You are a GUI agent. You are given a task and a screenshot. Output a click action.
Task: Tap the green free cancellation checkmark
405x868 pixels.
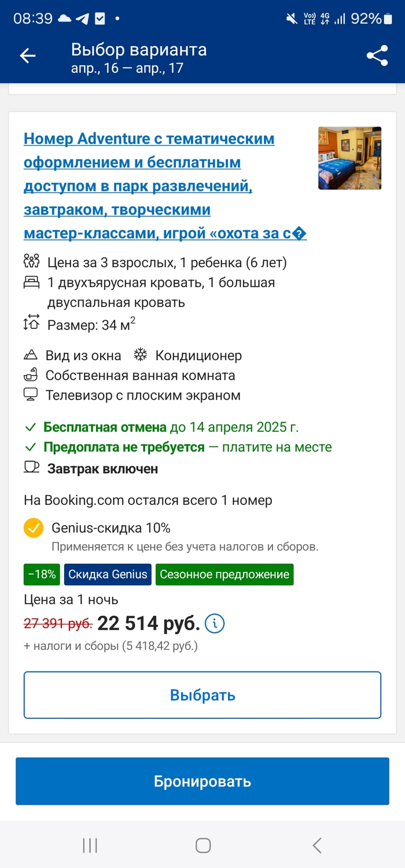(31, 427)
